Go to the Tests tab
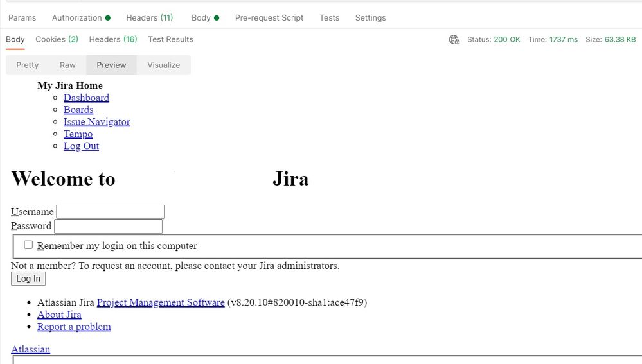The image size is (642, 364). coord(329,17)
